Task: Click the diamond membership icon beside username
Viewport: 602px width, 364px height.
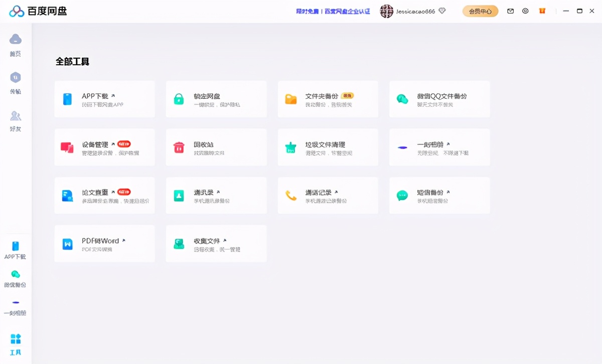Action: tap(442, 11)
